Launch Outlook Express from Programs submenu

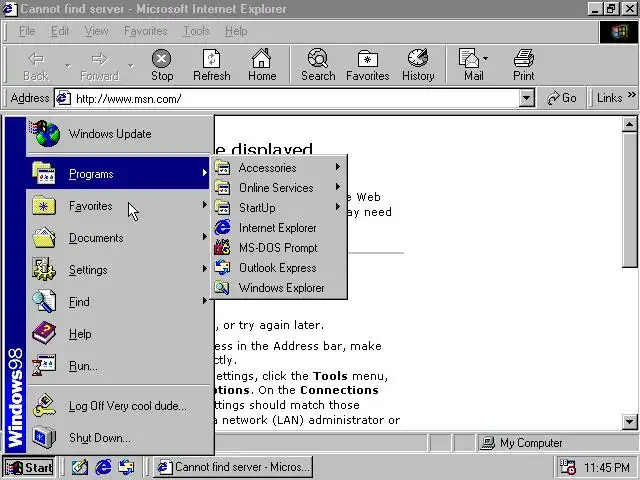click(x=278, y=268)
